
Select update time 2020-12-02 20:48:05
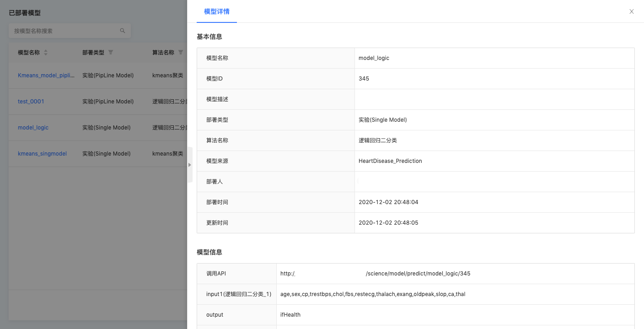click(x=388, y=223)
